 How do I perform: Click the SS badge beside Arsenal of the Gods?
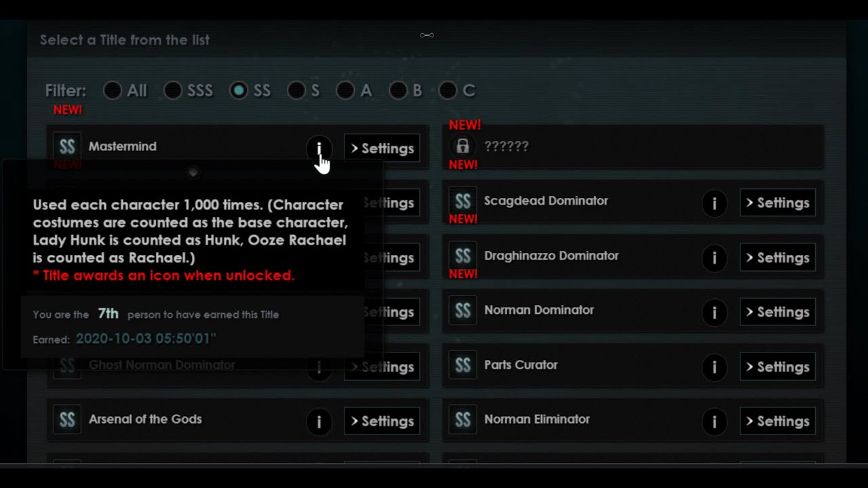tap(67, 420)
